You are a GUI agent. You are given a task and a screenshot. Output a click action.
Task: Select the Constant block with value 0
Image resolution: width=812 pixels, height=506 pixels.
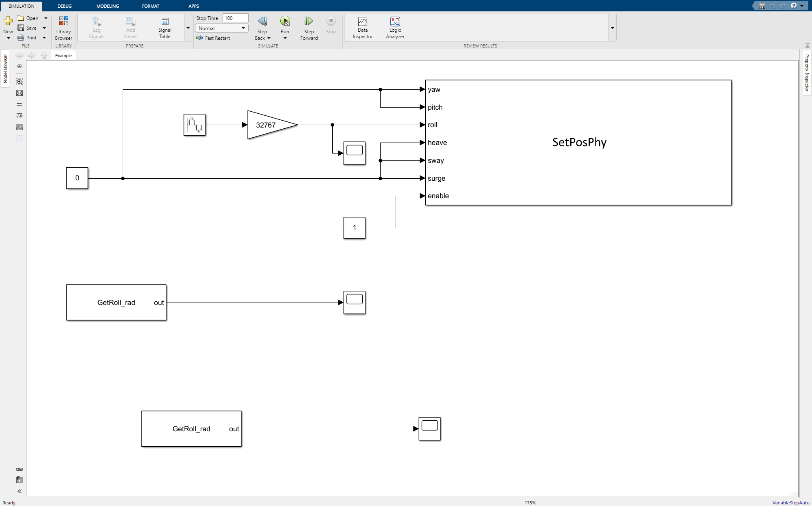pos(77,178)
